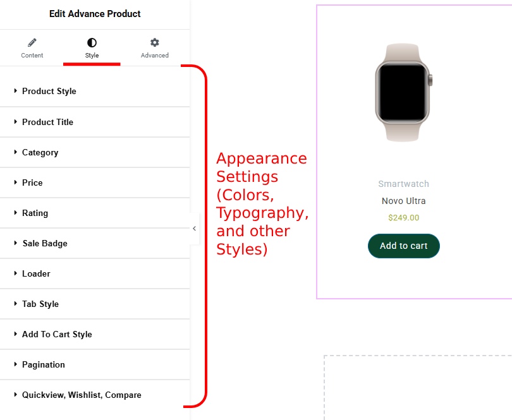Select the Content tab pencil icon
The image size is (512, 420).
[32, 43]
